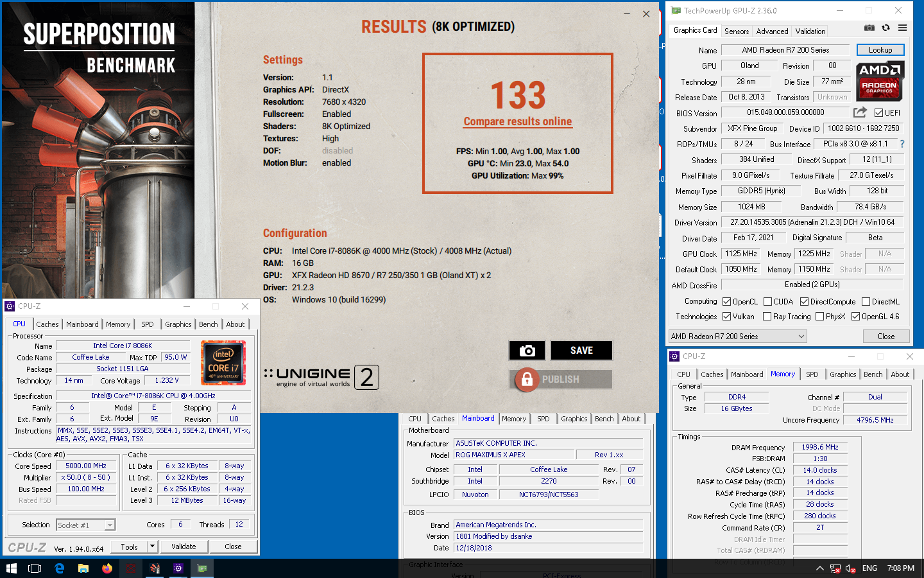Screen dimensions: 924x578
Task: Click the muted volume tray icon
Action: (x=851, y=568)
